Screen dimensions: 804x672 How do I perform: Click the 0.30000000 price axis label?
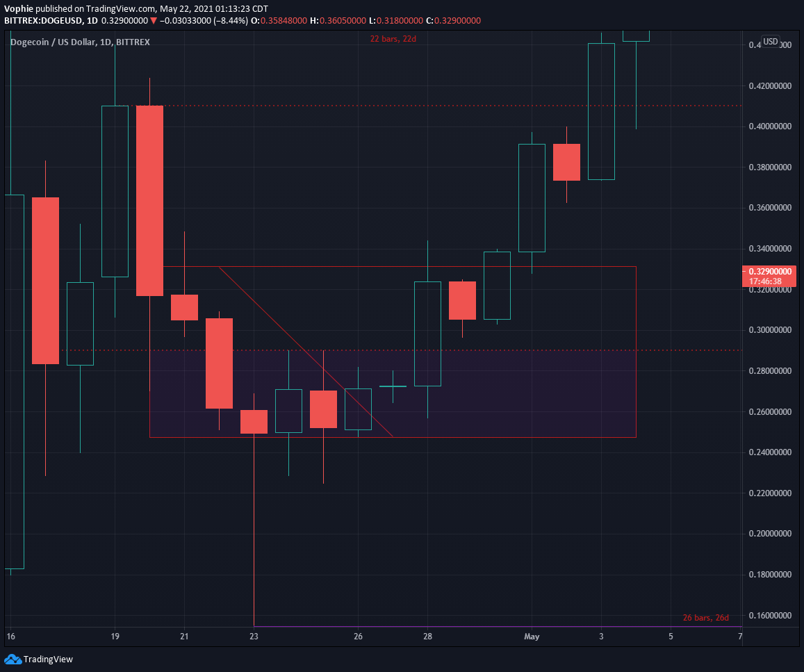[770, 330]
